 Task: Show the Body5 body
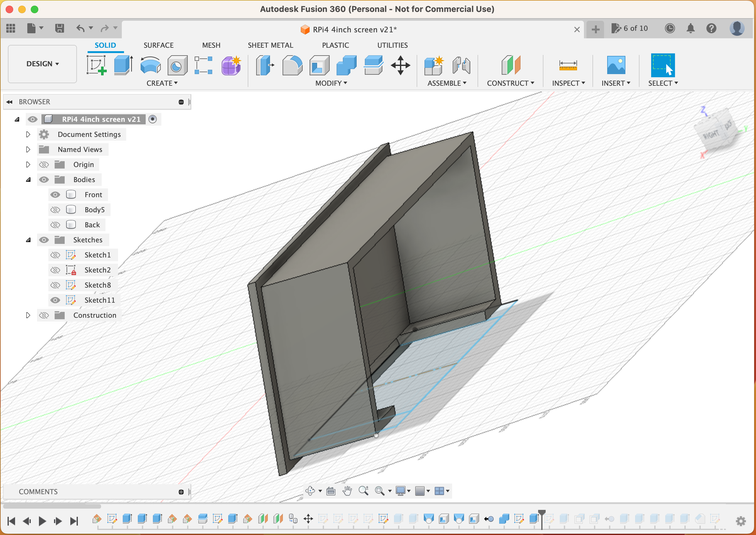(55, 210)
